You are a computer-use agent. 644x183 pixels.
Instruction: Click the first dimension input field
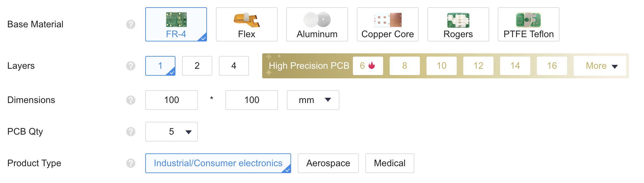(x=172, y=100)
